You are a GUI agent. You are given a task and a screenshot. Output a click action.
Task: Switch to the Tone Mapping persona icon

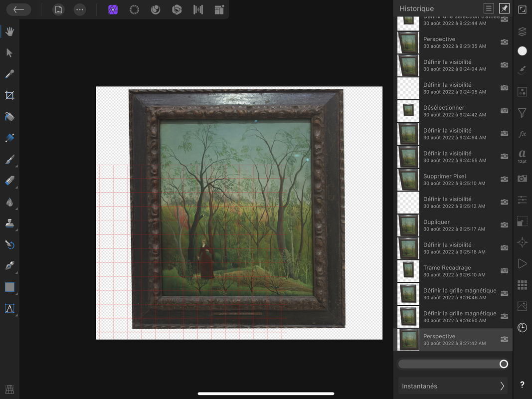(198, 9)
